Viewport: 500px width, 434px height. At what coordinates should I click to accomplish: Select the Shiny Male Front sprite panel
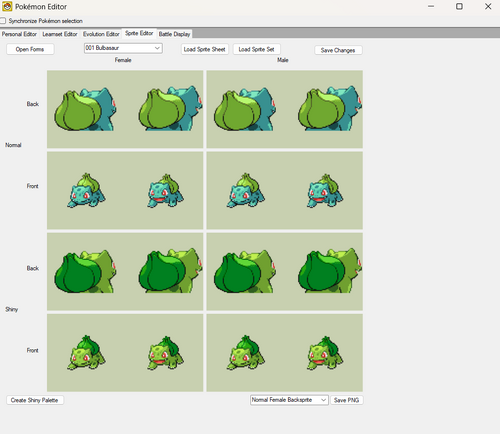click(285, 353)
